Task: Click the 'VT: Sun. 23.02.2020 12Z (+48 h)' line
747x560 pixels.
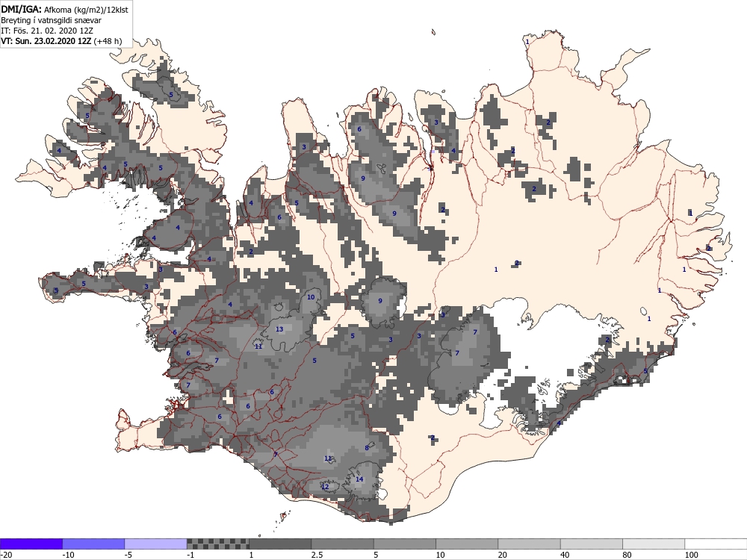Action: point(61,41)
